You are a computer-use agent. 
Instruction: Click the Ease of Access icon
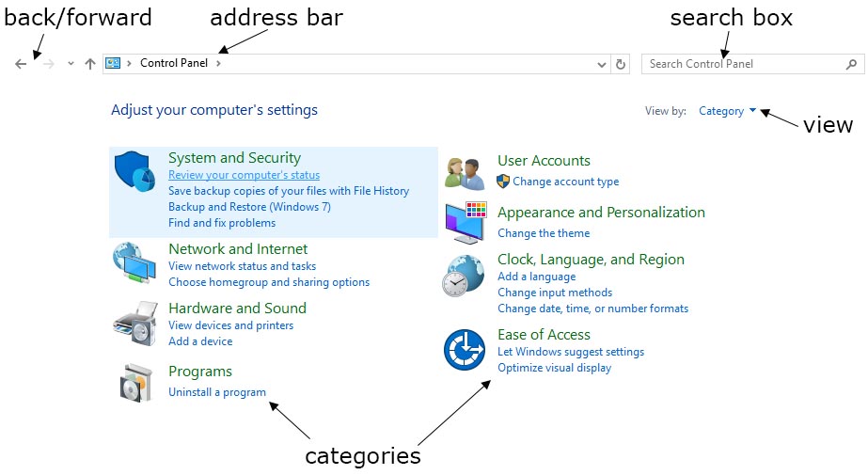click(x=465, y=350)
